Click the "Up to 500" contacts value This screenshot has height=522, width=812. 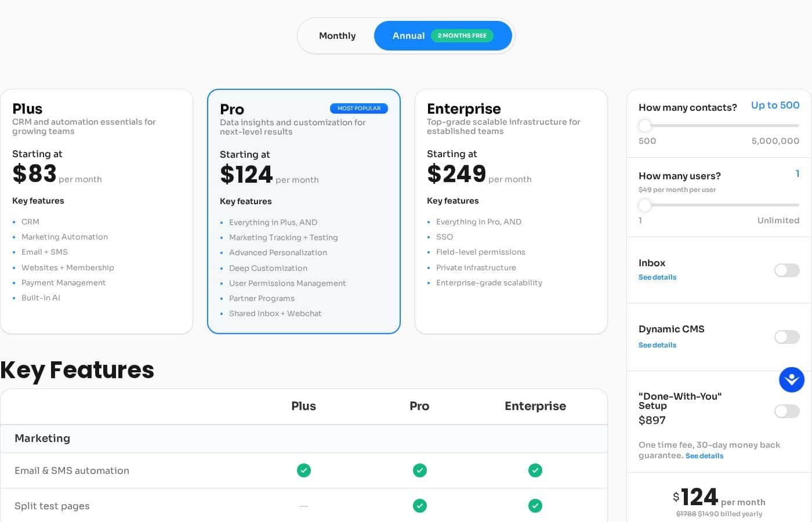tap(775, 106)
